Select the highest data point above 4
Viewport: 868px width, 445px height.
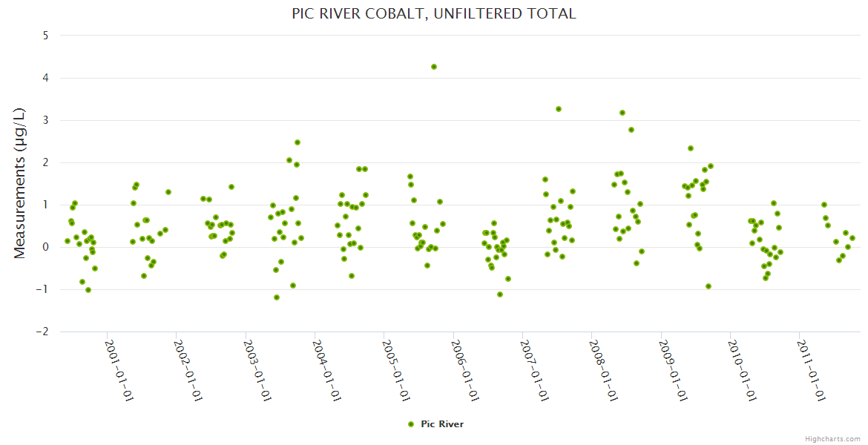coord(434,67)
